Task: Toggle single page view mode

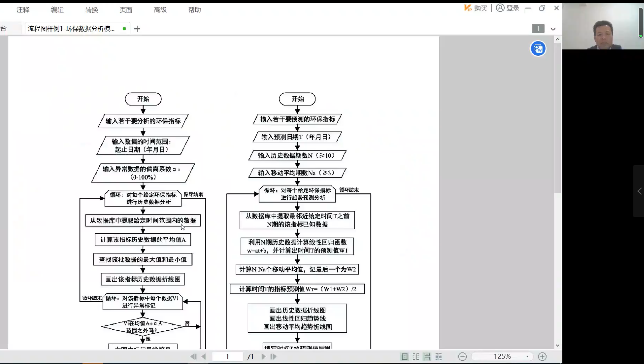Action: pos(404,356)
